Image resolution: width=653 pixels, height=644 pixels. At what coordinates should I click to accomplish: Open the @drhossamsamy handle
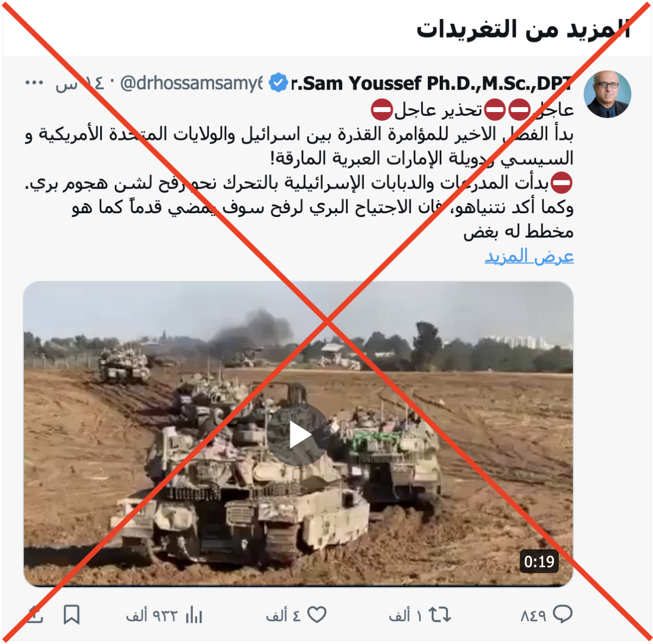click(192, 83)
